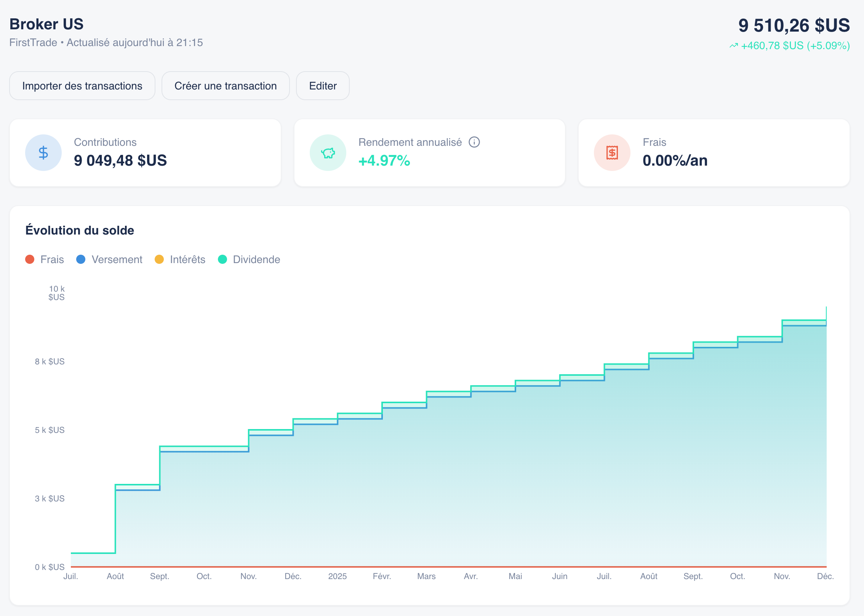The image size is (864, 616).
Task: Toggle the Intérêts legend series
Action: (187, 260)
